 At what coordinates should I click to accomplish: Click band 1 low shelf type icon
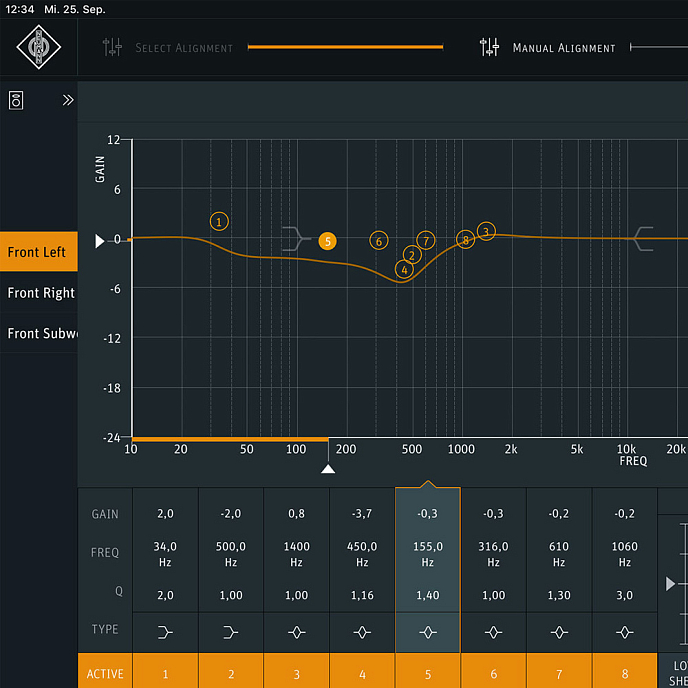pyautogui.click(x=165, y=630)
